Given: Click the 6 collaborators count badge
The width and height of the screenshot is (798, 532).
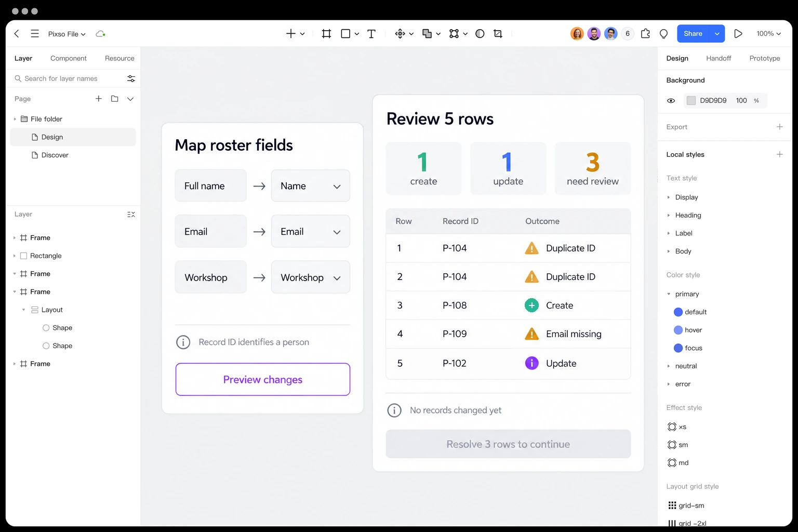Looking at the screenshot, I should pos(628,34).
